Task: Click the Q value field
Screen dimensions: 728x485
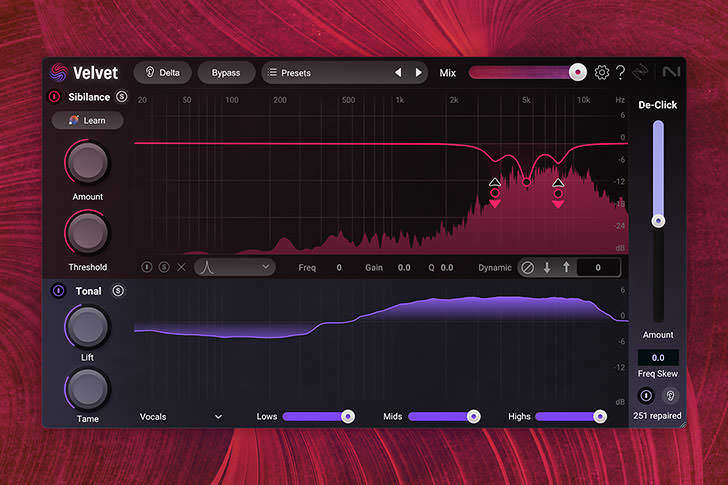Action: click(447, 268)
